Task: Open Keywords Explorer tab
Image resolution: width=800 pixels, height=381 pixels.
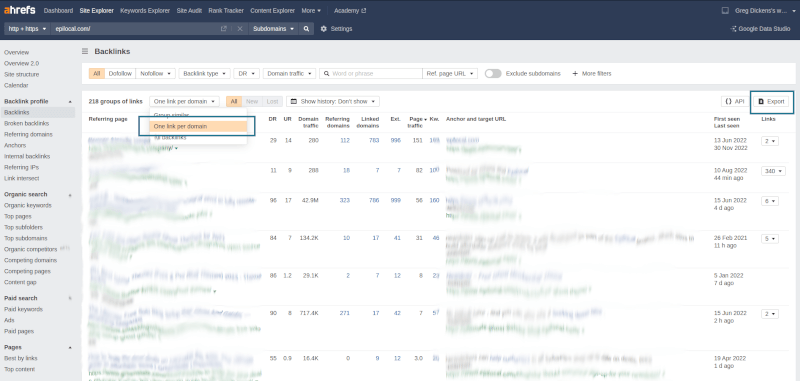Action: point(145,10)
